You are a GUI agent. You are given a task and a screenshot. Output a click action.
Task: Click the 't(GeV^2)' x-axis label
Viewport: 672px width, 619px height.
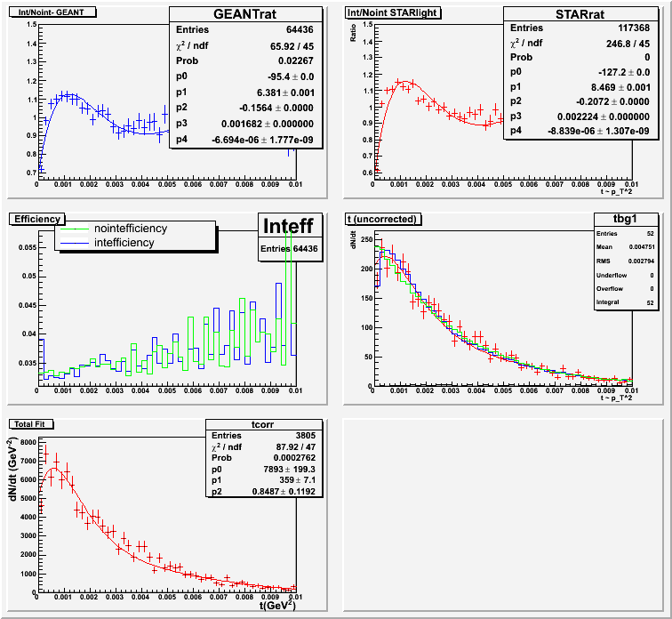(x=276, y=605)
